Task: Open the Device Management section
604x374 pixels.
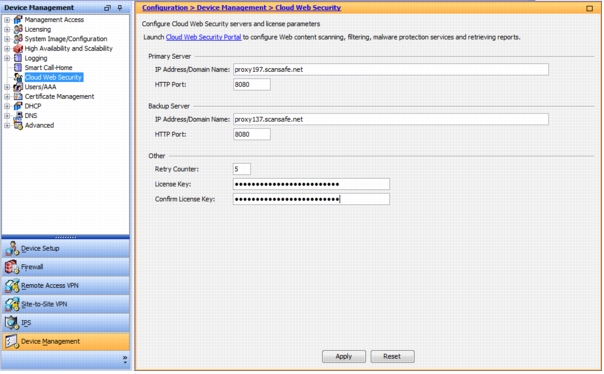Action: pos(66,341)
